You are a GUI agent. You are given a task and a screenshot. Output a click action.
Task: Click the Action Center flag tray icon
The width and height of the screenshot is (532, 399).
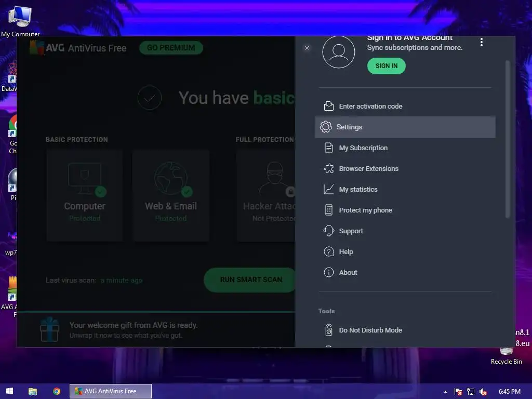pos(458,392)
